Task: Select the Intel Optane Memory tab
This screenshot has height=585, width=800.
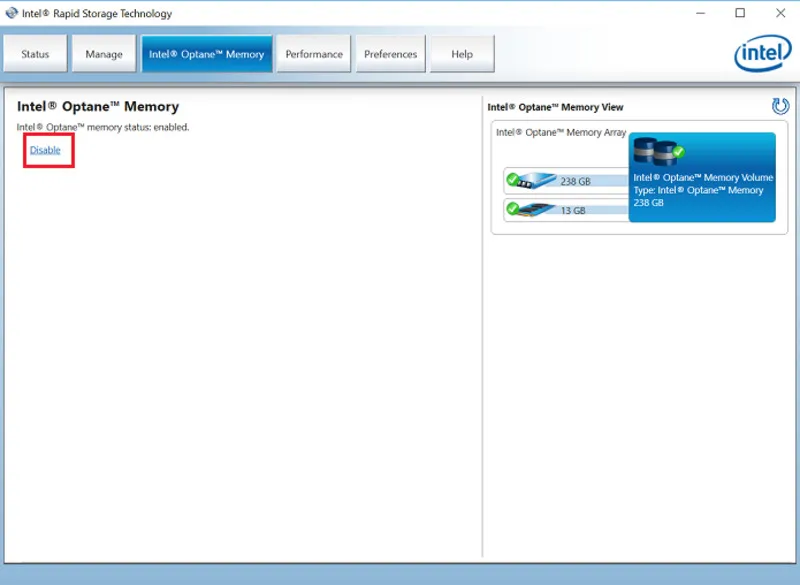Action: click(207, 53)
